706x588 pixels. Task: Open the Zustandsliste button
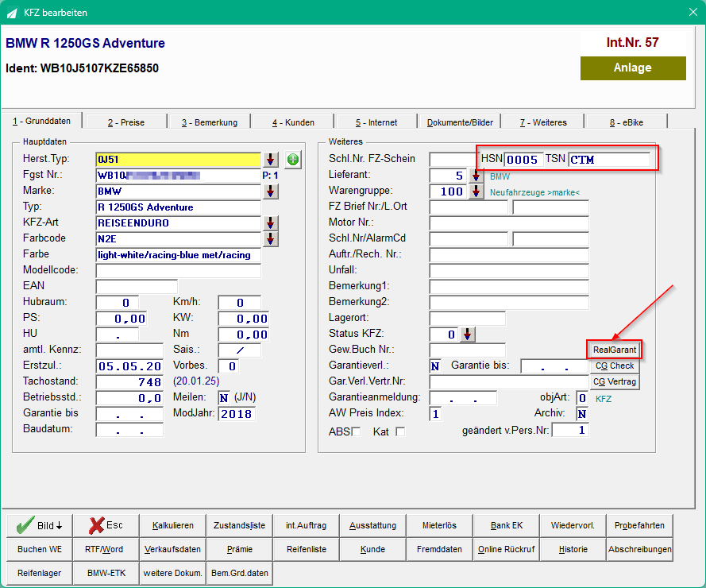click(240, 525)
